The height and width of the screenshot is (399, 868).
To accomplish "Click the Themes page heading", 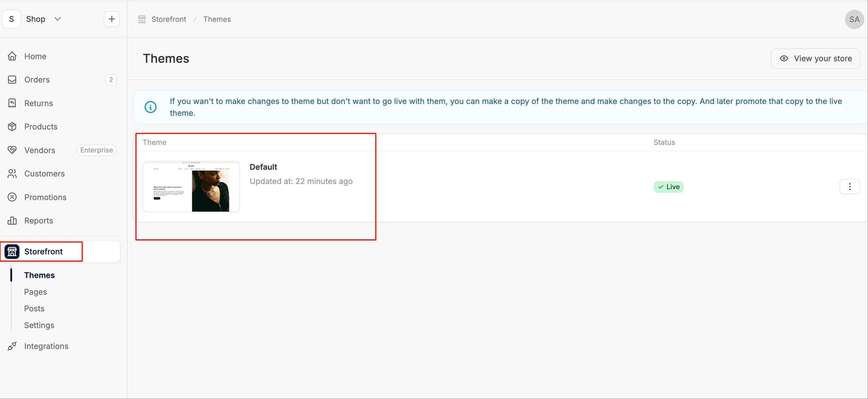I will pyautogui.click(x=166, y=59).
